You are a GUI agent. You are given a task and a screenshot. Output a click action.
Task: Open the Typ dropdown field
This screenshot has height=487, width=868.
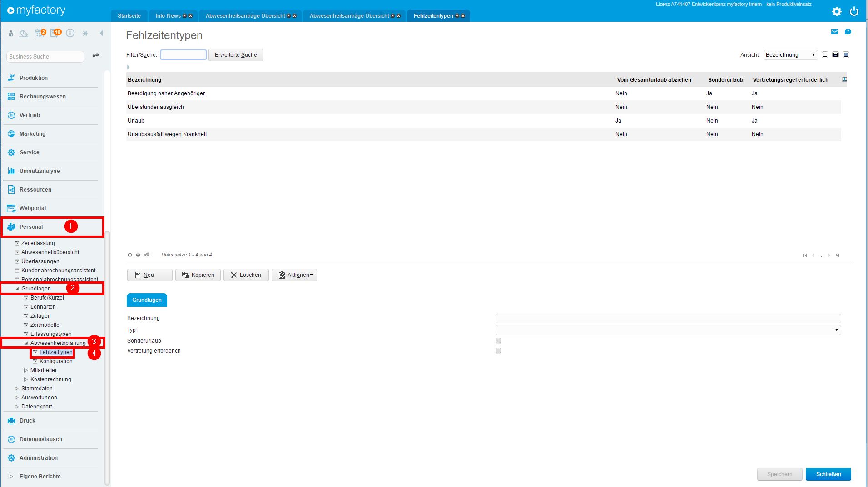pyautogui.click(x=668, y=330)
